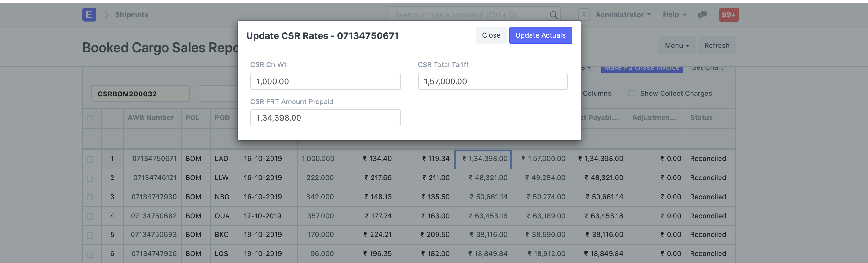The width and height of the screenshot is (868, 263).
Task: Click the Administrator avatar icon
Action: 584,14
